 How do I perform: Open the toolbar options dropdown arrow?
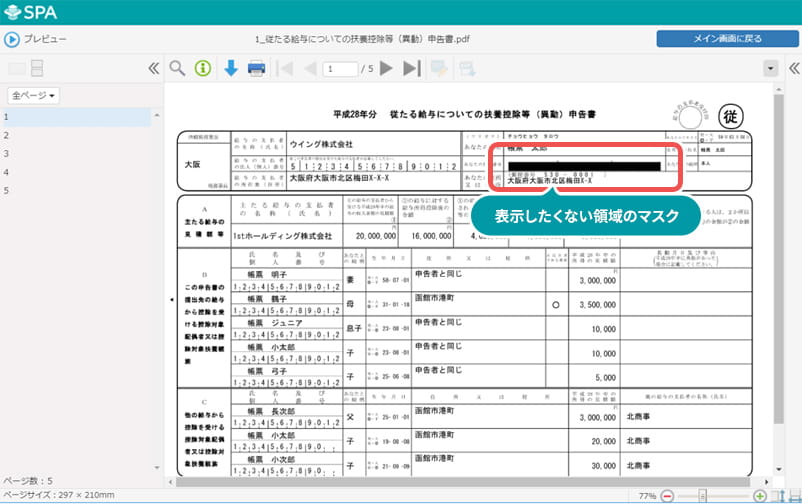pyautogui.click(x=771, y=68)
